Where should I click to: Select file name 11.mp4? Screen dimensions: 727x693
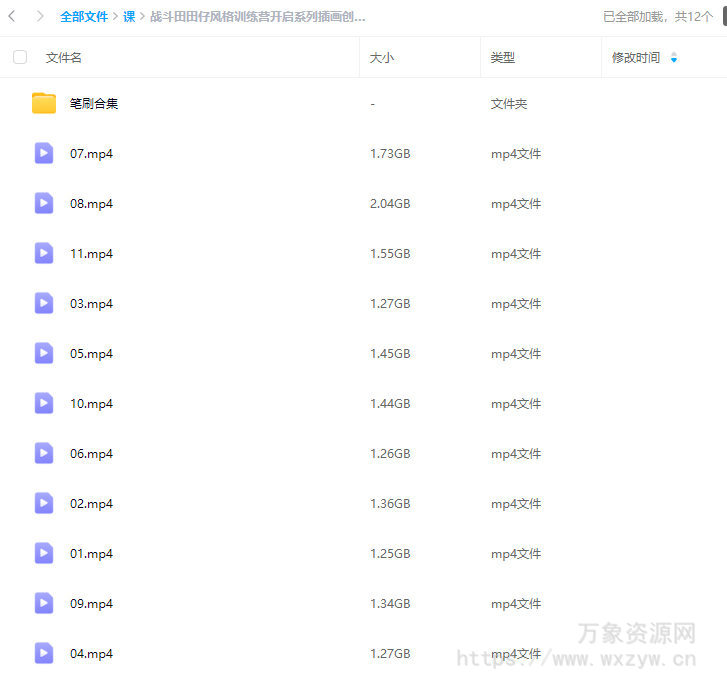pyautogui.click(x=91, y=254)
